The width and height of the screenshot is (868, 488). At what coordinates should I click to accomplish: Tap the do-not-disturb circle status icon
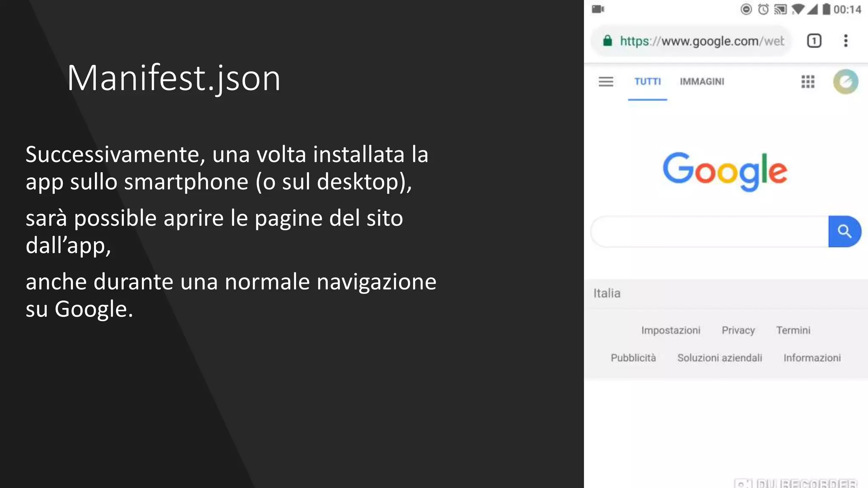click(x=746, y=9)
